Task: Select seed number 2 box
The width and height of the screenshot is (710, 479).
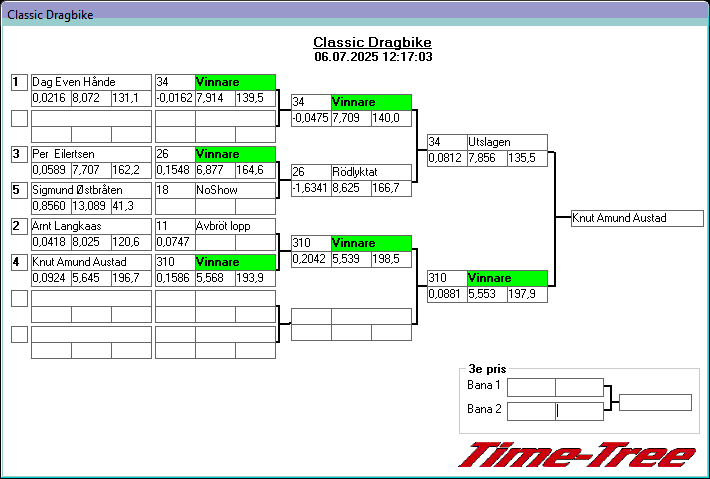Action: click(x=19, y=226)
